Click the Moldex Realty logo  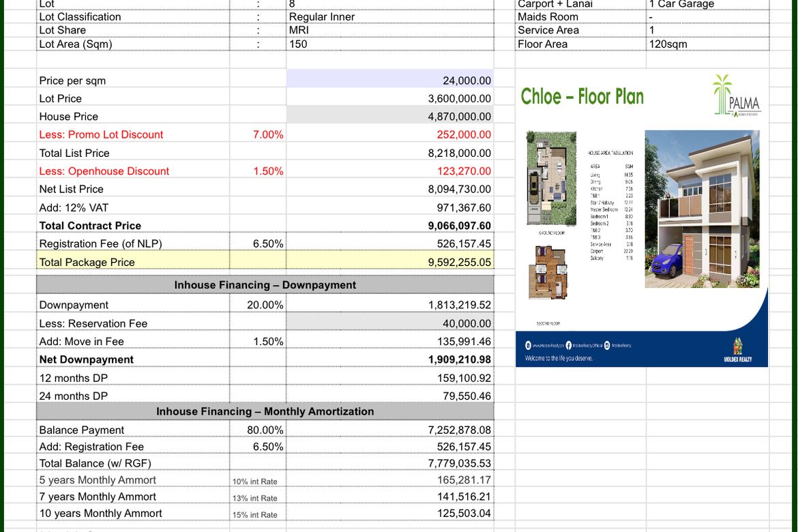[x=737, y=350]
